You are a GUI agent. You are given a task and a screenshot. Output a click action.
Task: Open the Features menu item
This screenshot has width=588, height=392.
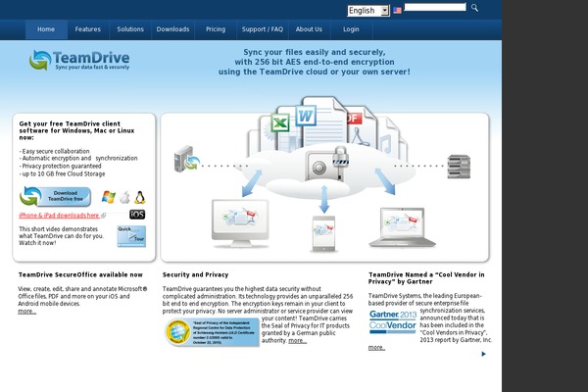88,29
